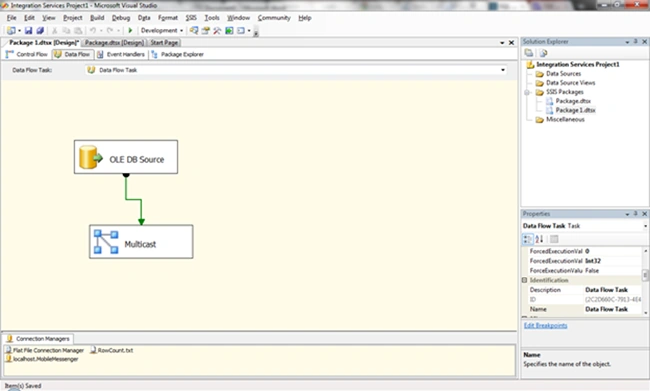The width and height of the screenshot is (650, 391).
Task: Select Integration Services Project1 node
Action: (x=577, y=65)
